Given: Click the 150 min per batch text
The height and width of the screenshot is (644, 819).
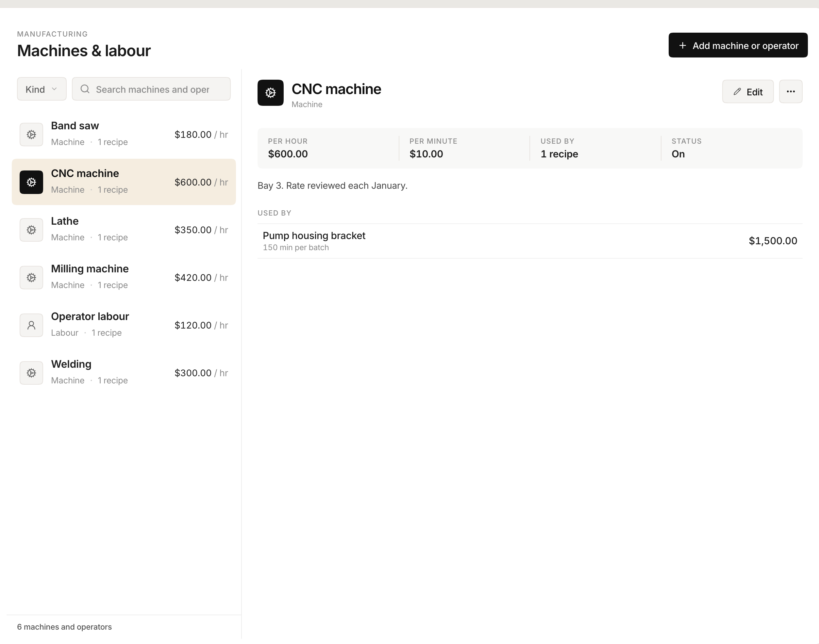Looking at the screenshot, I should (296, 247).
